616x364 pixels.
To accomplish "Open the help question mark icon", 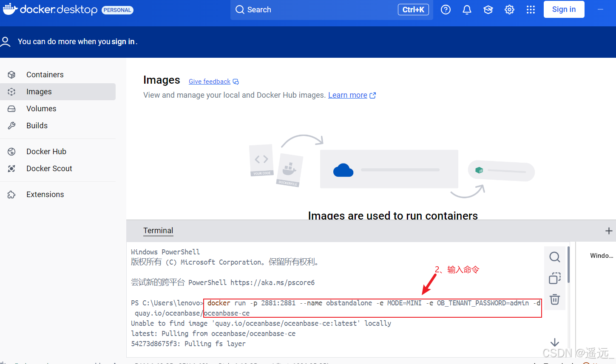I will pos(446,10).
